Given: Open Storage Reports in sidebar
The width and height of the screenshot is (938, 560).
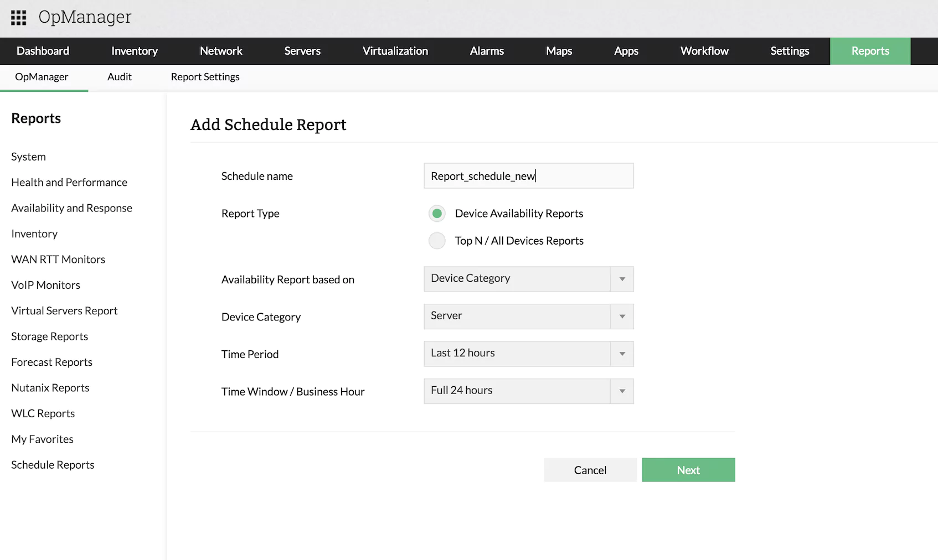Looking at the screenshot, I should [x=49, y=336].
